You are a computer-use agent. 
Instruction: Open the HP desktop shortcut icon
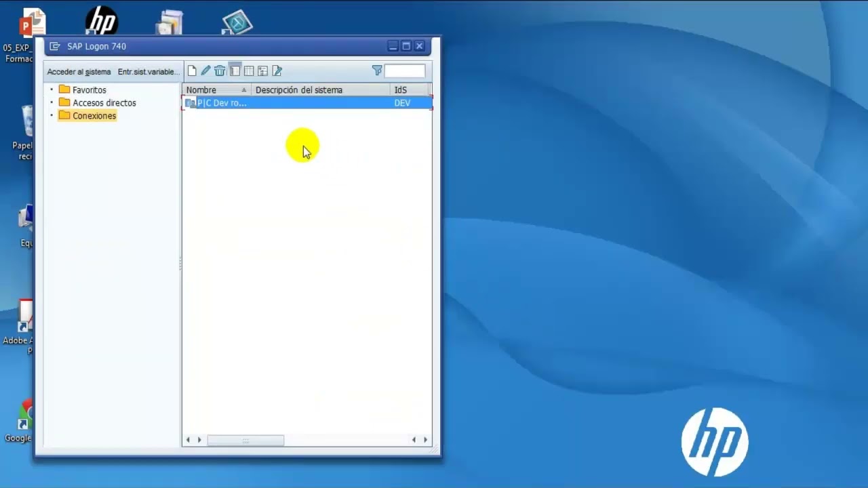(102, 20)
